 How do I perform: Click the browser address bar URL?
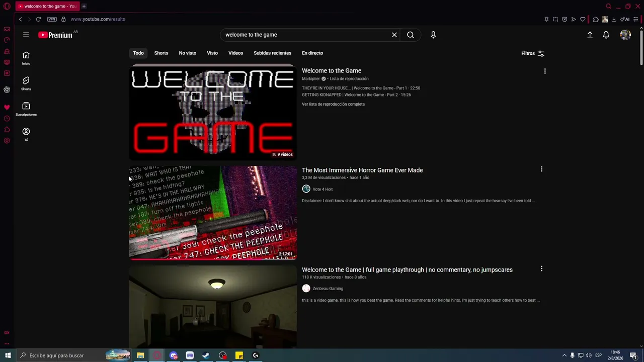(98, 19)
